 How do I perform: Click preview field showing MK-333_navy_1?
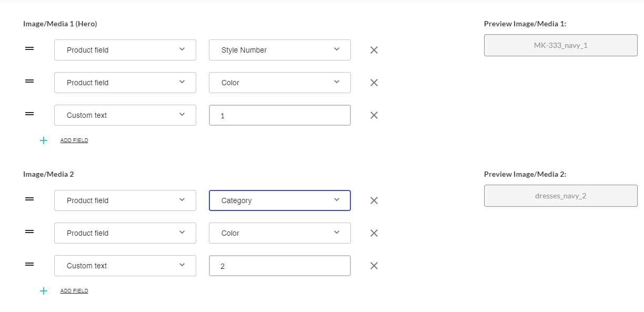[560, 45]
